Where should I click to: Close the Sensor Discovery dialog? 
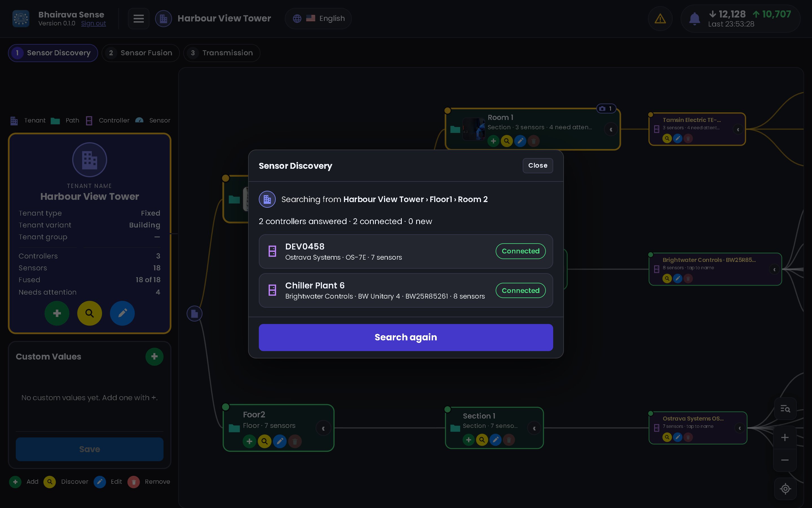click(538, 165)
